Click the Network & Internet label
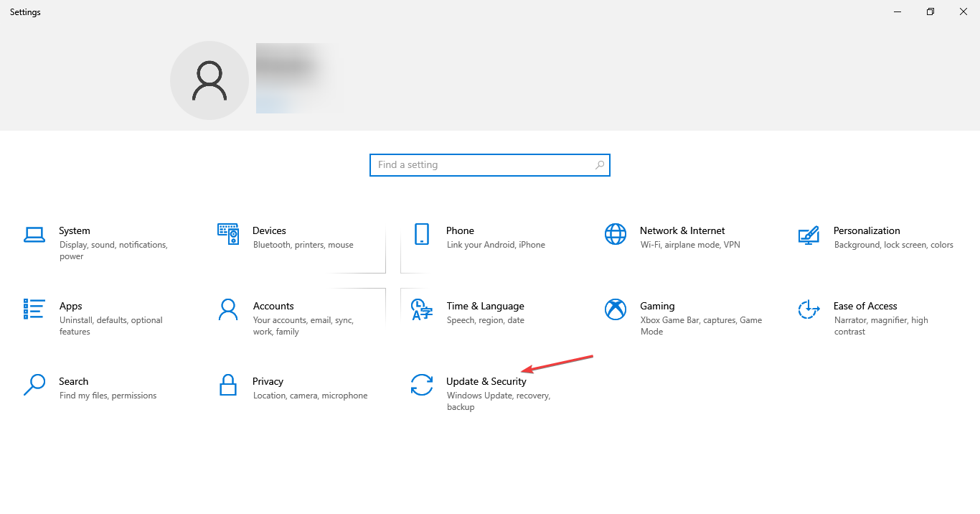Screen dimensions: 980x514 [x=682, y=230]
